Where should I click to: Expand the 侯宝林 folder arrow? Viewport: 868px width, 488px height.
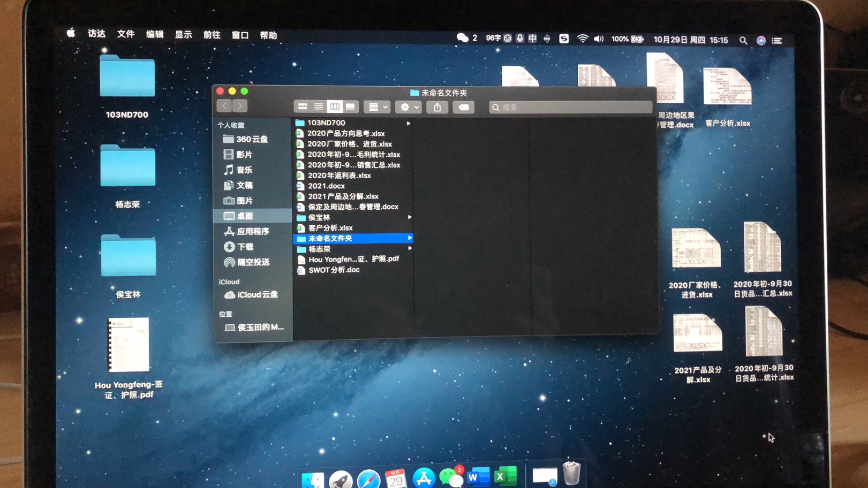point(410,217)
